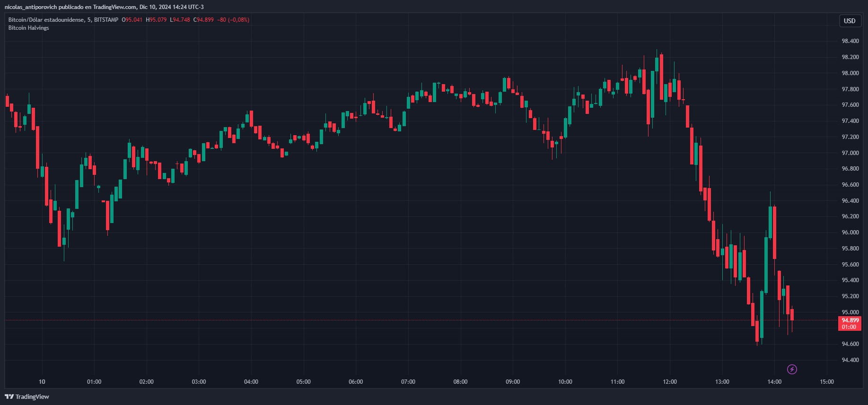Click the USD currency button
This screenshot has width=868, height=405.
[850, 21]
